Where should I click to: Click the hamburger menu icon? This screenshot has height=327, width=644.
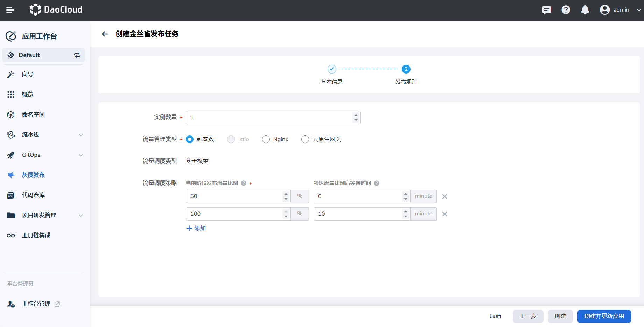click(10, 10)
